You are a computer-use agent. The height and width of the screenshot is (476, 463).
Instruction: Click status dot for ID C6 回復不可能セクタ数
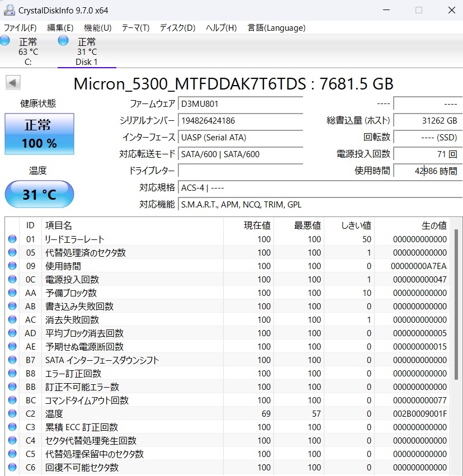tap(12, 467)
